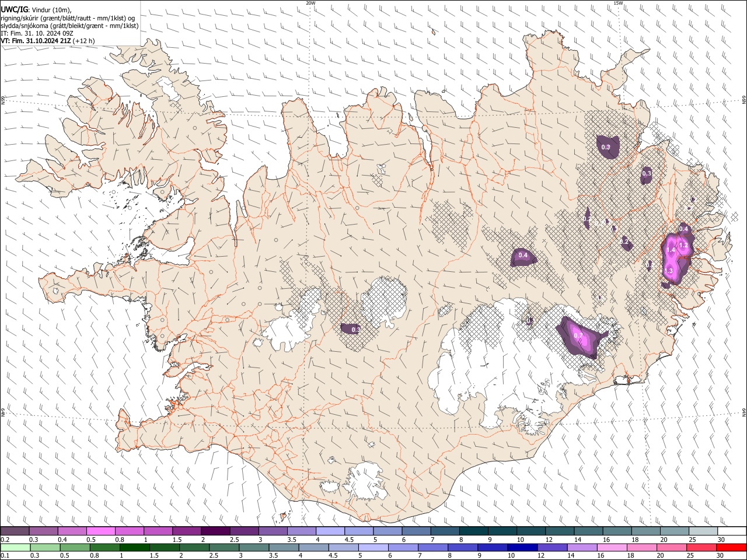Click the 0.3 swatch in the purple legend row

(x=43, y=531)
